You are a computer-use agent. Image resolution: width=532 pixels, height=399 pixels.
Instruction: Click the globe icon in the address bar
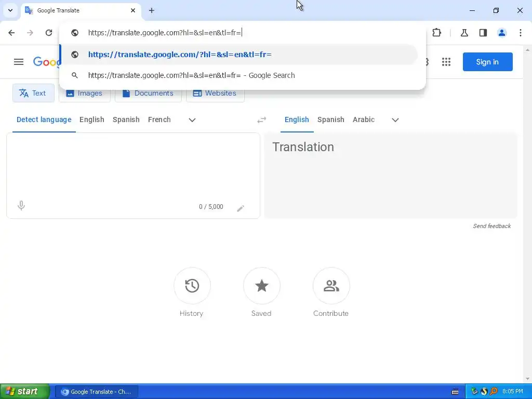coord(75,33)
